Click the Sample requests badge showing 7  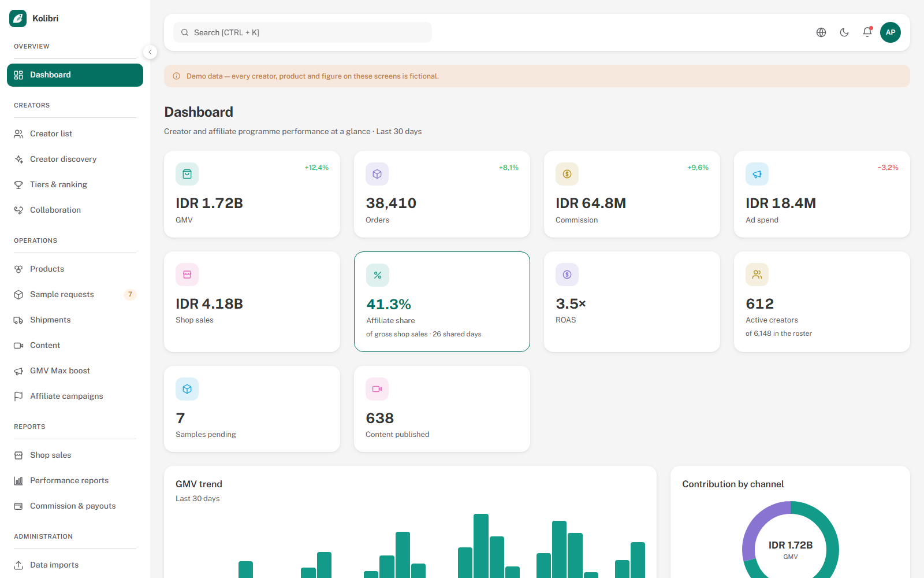130,295
